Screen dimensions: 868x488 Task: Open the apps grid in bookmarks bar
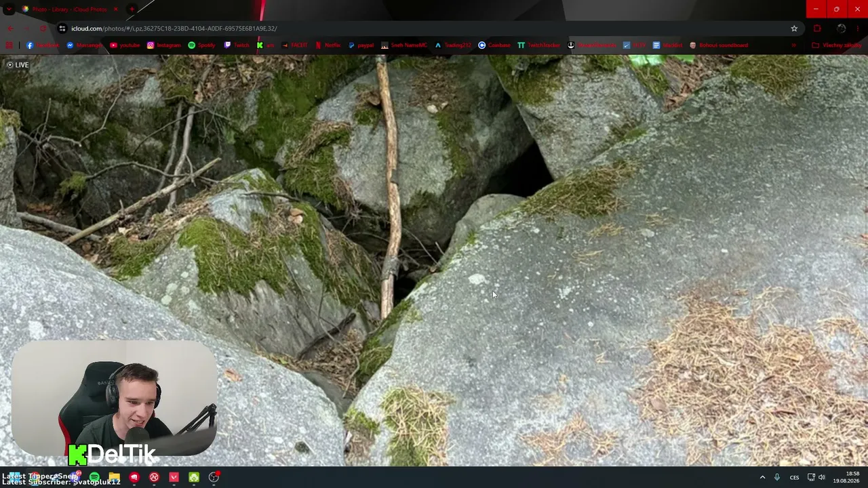[9, 45]
